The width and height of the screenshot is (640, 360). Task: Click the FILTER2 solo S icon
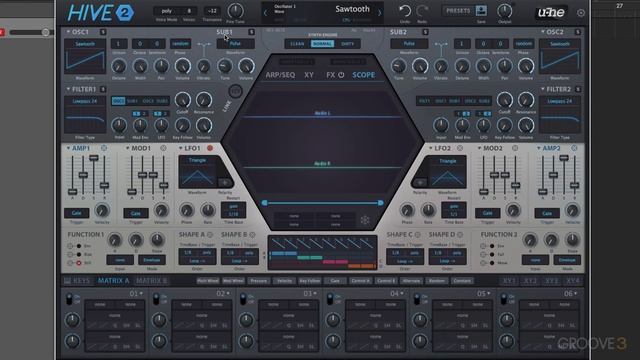(x=578, y=89)
